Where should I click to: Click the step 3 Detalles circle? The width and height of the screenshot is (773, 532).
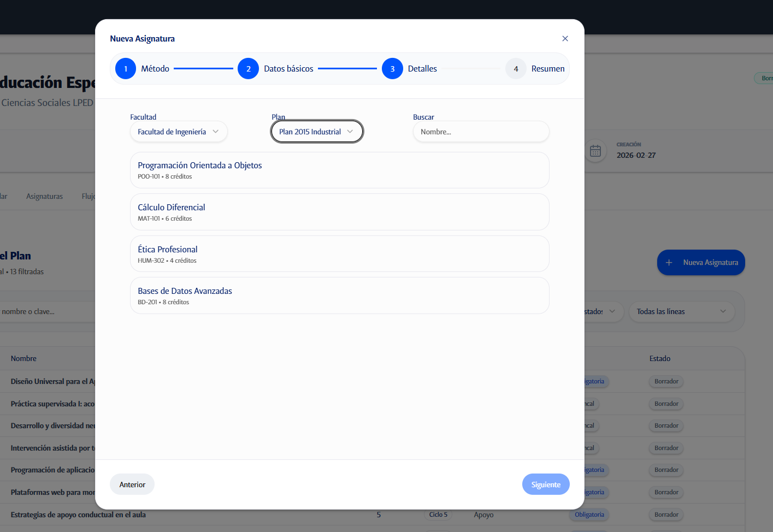(x=392, y=69)
